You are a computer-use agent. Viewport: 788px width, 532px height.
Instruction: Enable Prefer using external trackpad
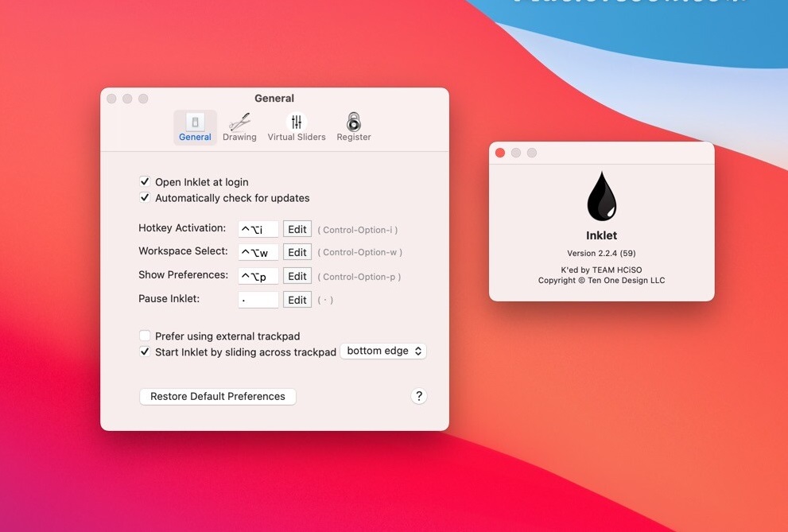[x=145, y=336]
